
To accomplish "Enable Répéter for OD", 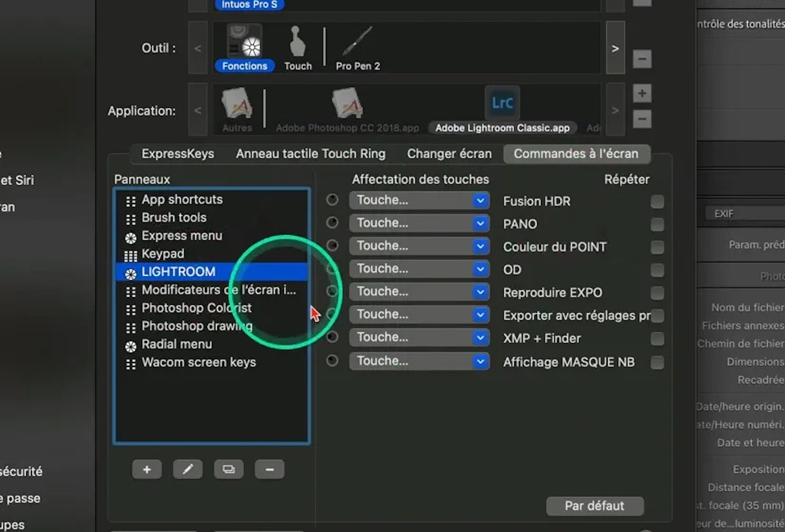I will pos(657,270).
